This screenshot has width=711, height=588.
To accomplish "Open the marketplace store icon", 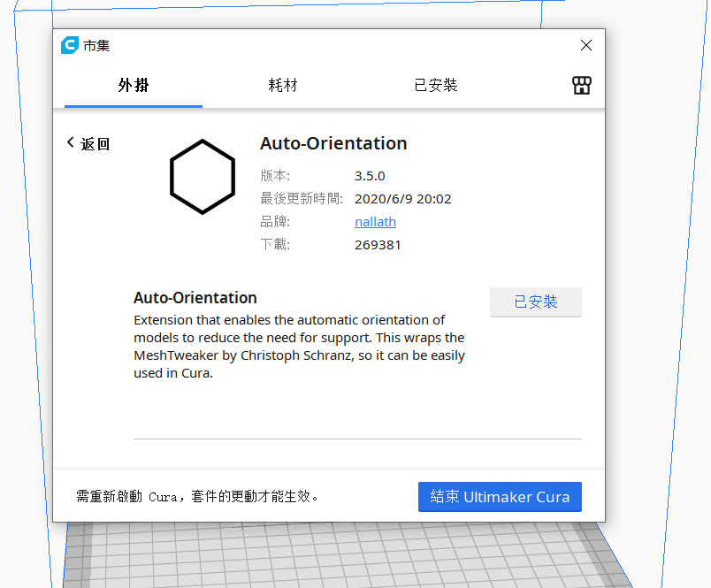I will [581, 85].
